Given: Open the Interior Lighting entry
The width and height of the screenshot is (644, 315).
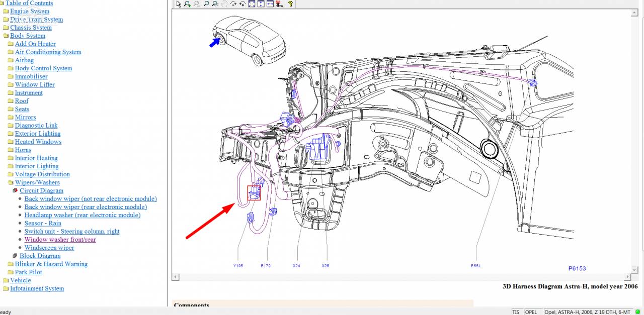Looking at the screenshot, I should [37, 166].
